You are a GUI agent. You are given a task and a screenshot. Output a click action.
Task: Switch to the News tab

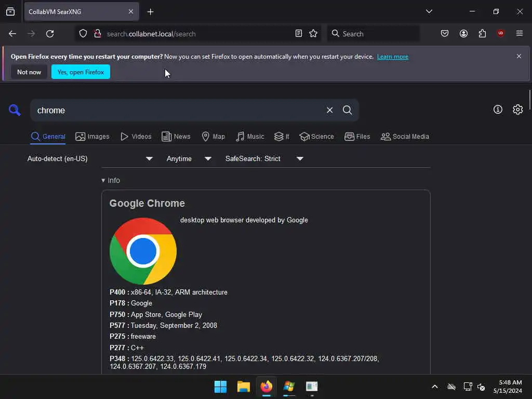176,137
